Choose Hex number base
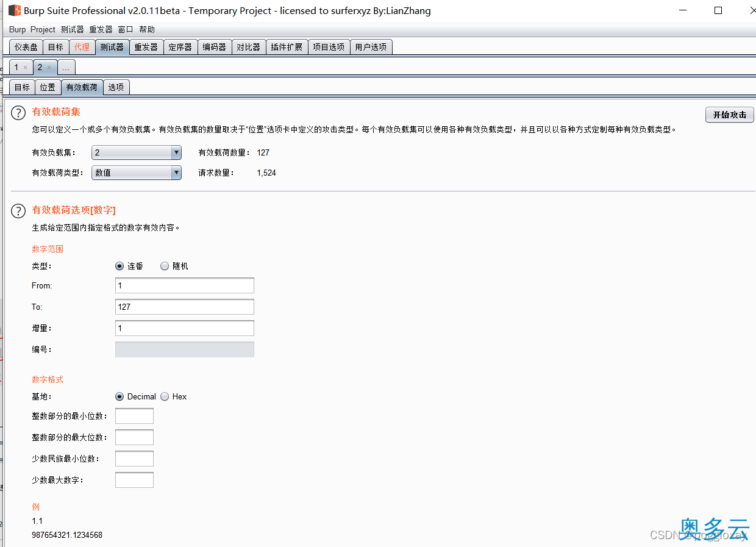 (x=165, y=396)
